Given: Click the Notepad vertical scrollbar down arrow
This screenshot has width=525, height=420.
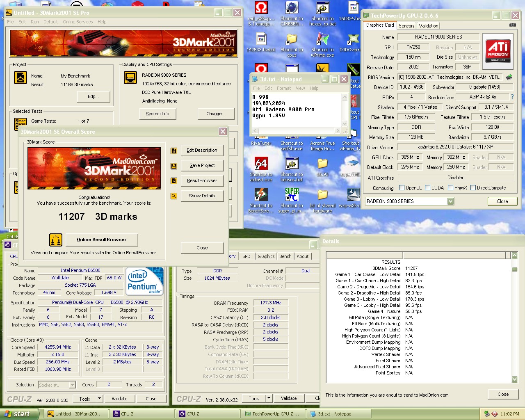Looking at the screenshot, I should coord(345,123).
